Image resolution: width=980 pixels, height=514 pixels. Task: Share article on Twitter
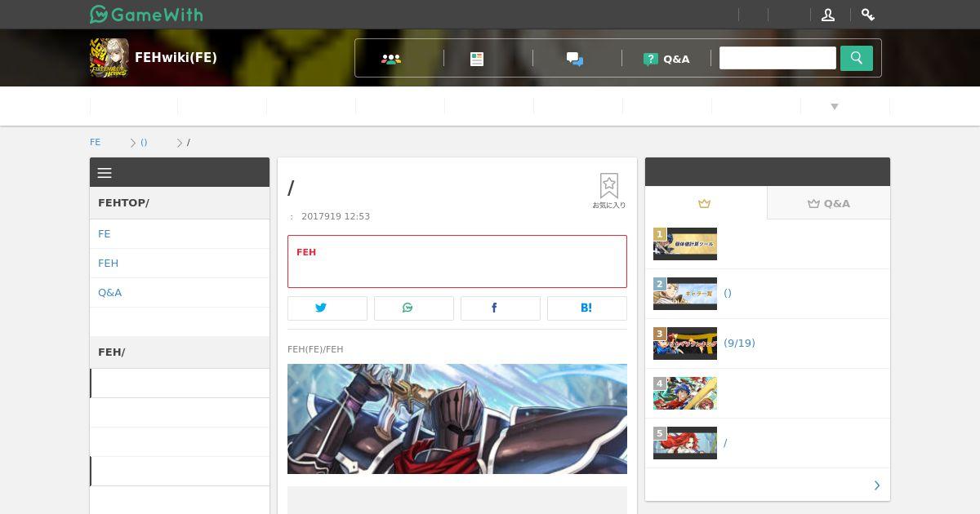click(327, 308)
